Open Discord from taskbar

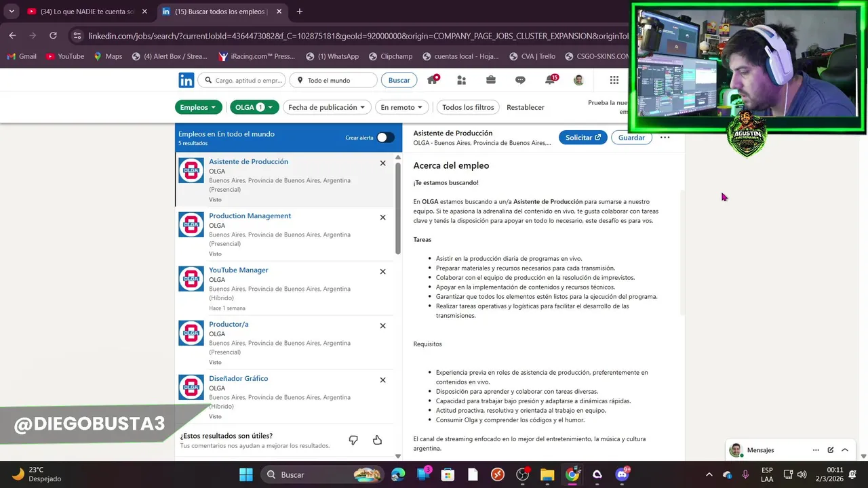pyautogui.click(x=623, y=474)
